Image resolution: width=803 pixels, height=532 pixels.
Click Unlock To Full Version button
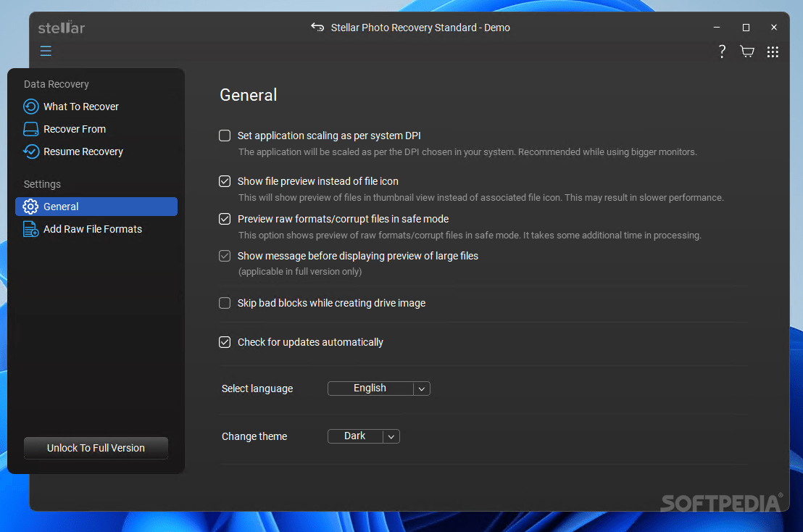96,448
